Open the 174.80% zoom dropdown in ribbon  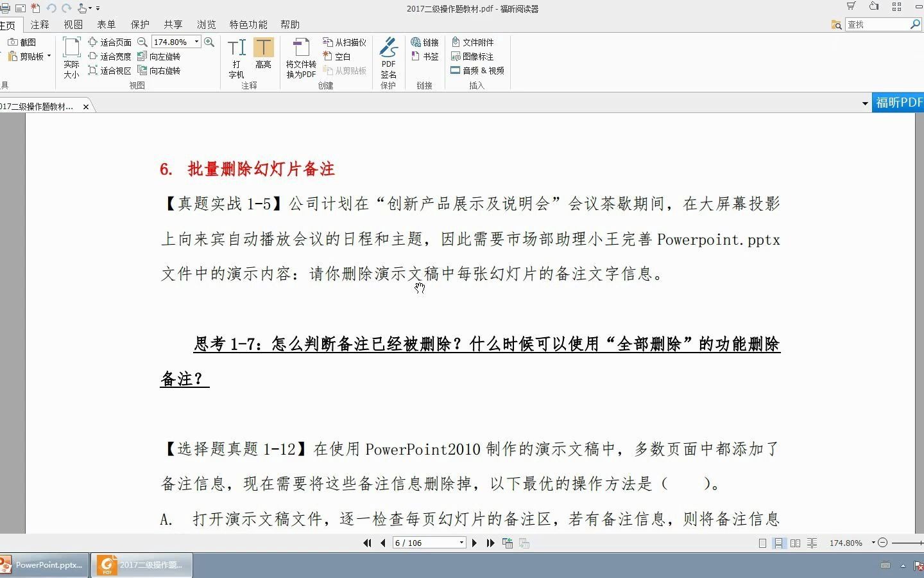point(196,42)
